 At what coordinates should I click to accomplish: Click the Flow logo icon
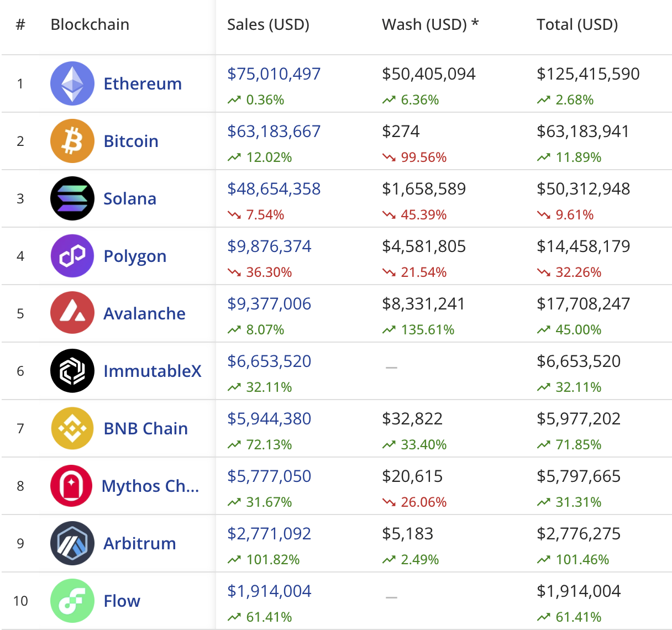click(72, 601)
